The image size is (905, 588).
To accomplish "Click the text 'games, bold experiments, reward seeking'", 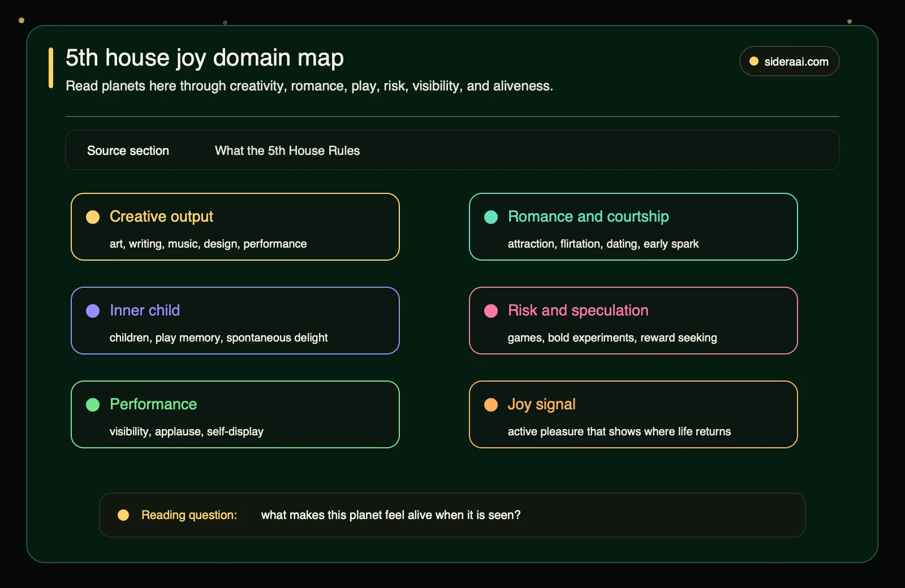I will pos(612,338).
